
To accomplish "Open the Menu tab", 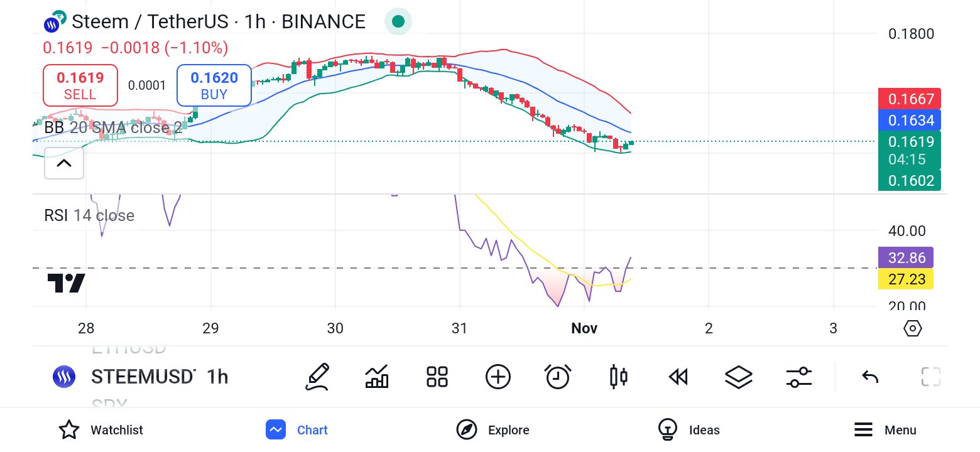I will [885, 430].
